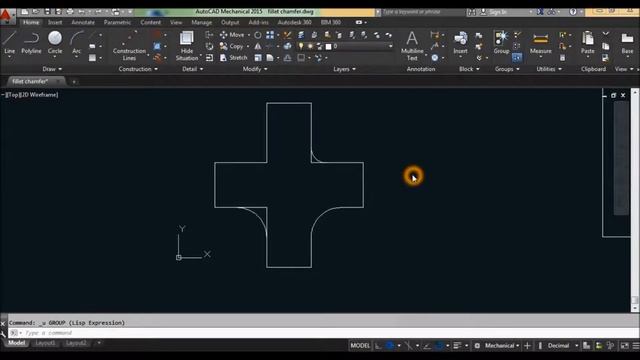Toggle ortho mode icon in status bar
The image size is (640, 360).
(x=378, y=346)
